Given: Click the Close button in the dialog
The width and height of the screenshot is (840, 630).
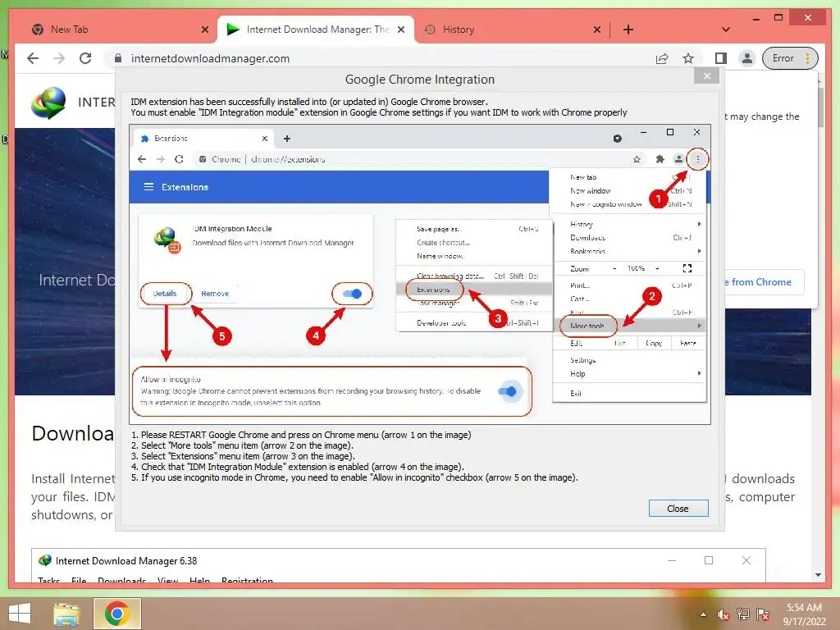Looking at the screenshot, I should coord(678,509).
